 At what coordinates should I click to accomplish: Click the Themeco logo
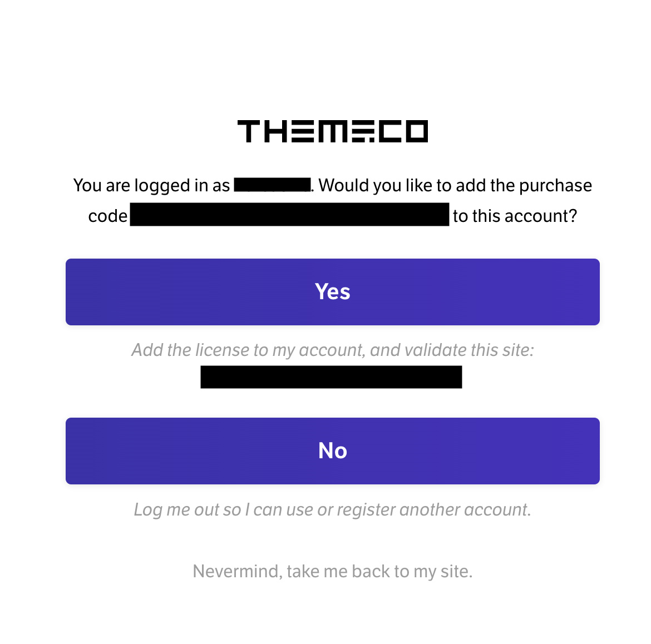coord(333,132)
